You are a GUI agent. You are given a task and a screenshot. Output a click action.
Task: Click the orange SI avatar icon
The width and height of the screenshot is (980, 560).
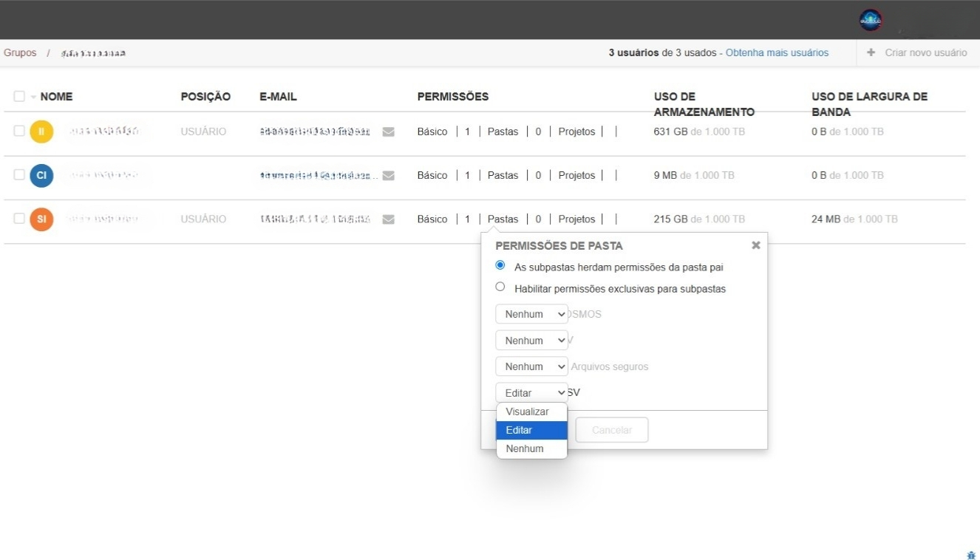click(41, 219)
